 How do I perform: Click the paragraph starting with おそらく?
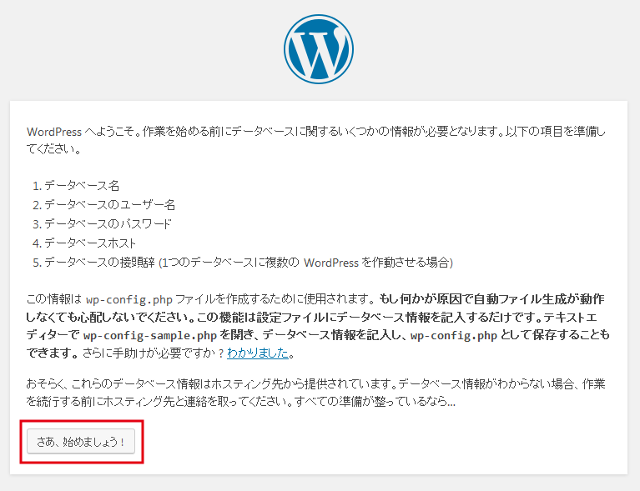click(316, 393)
